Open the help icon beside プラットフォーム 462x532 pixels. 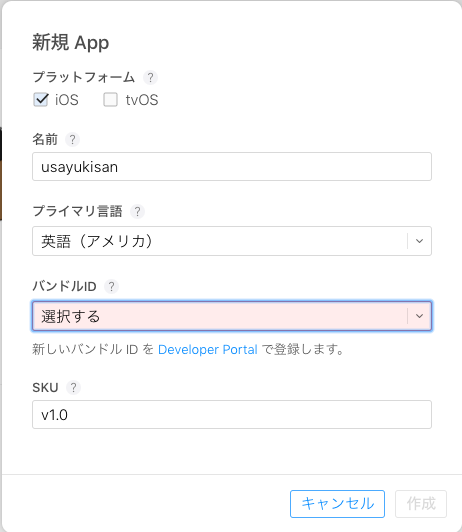(x=150, y=77)
